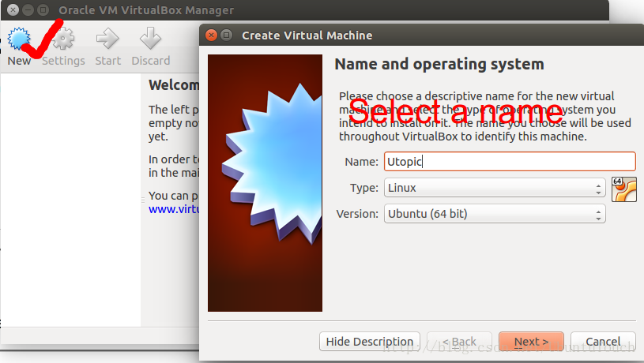This screenshot has height=363, width=644.
Task: Open the Type dropdown showing Linux
Action: click(x=495, y=188)
